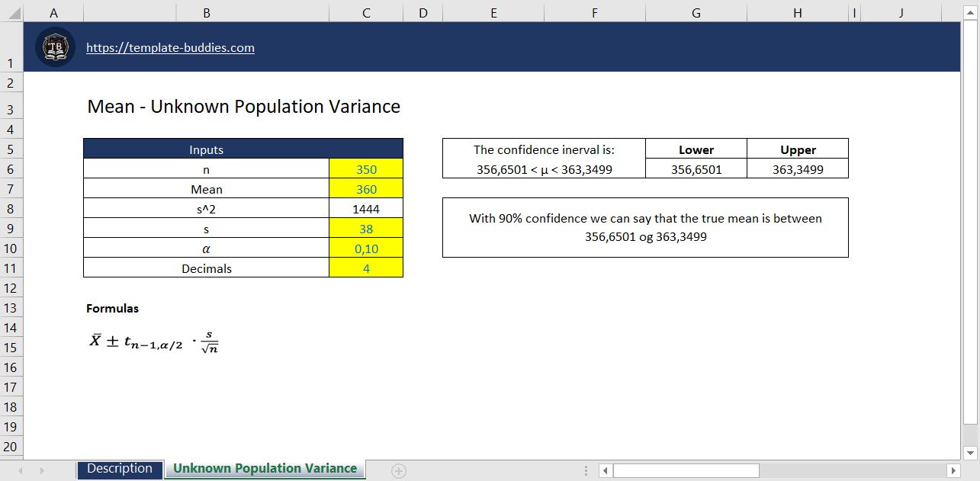This screenshot has width=980, height=481.
Task: Switch to the Description sheet tab
Action: coord(119,470)
